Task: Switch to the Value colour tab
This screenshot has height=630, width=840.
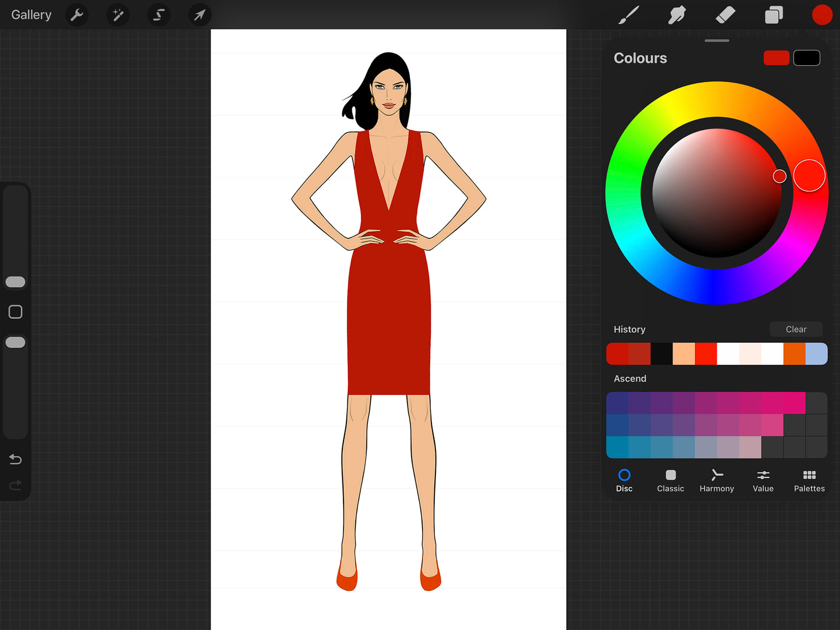Action: pos(763,481)
